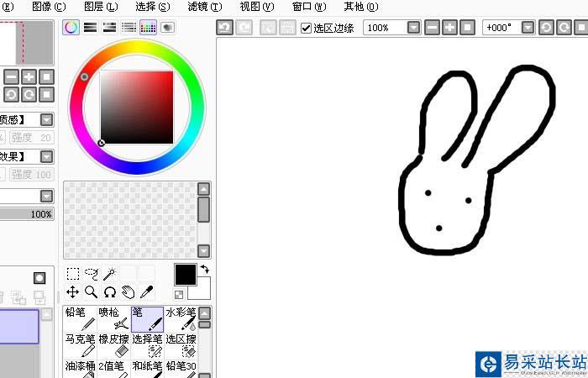This screenshot has height=378, width=588.
Task: Rotate canvas clockwise from top toolbar
Action: pos(564,28)
